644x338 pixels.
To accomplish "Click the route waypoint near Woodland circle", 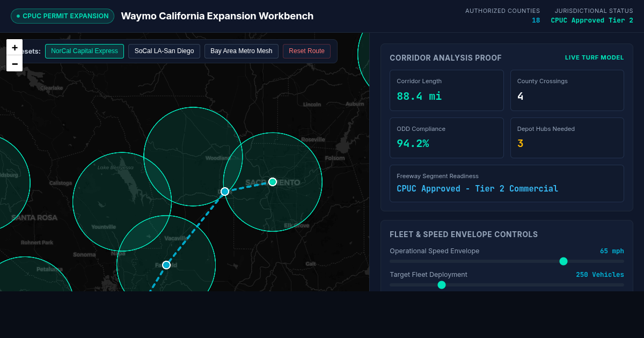I will click(x=225, y=192).
